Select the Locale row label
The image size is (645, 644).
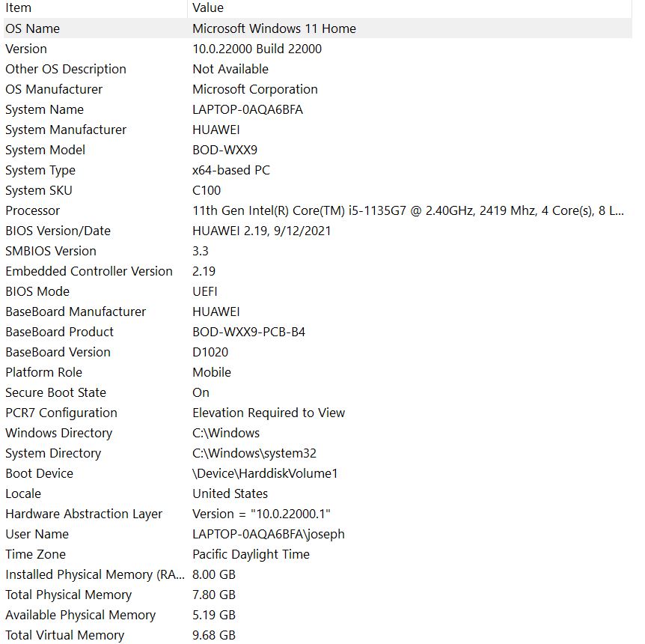click(x=23, y=493)
